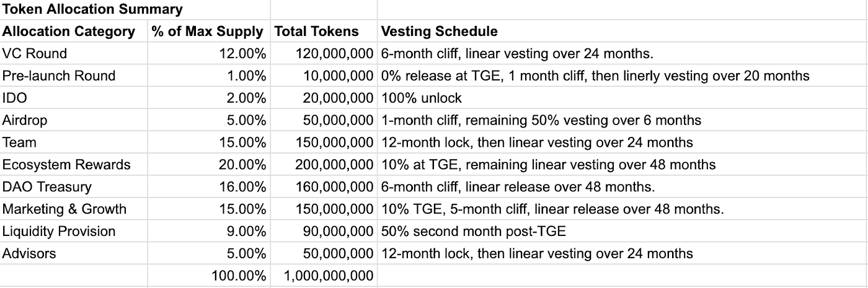Select the Pre-launch Round row label
Image resolution: width=868 pixels, height=288 pixels.
pyautogui.click(x=74, y=76)
